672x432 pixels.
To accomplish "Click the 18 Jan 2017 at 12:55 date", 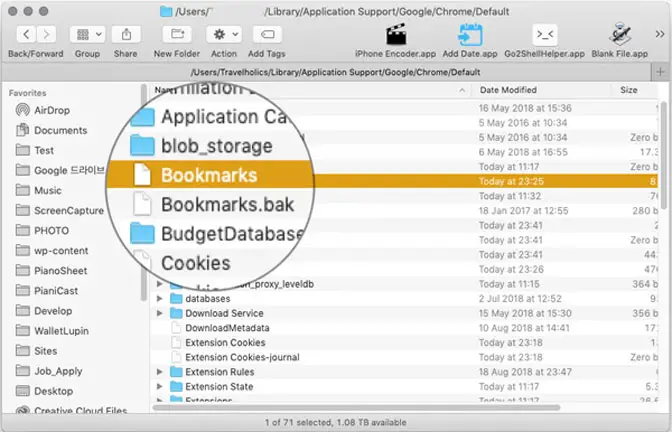I will [523, 211].
